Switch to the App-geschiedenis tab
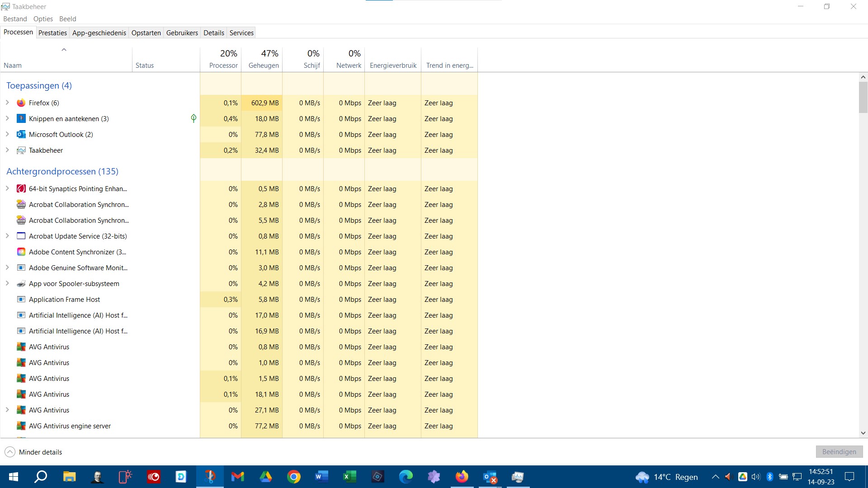This screenshot has width=868, height=488. [x=99, y=33]
